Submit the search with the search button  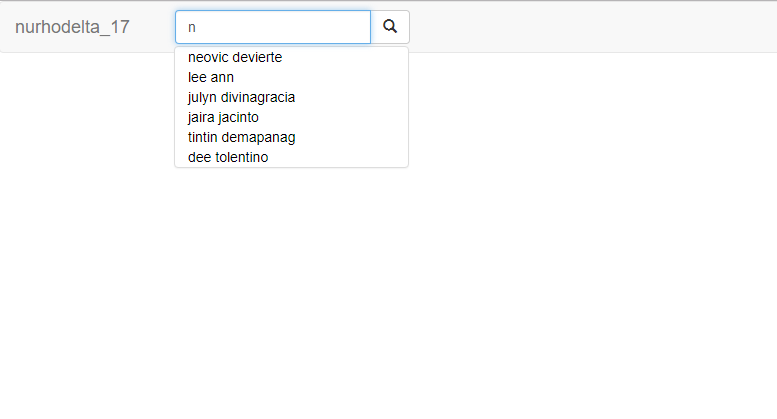(x=390, y=27)
